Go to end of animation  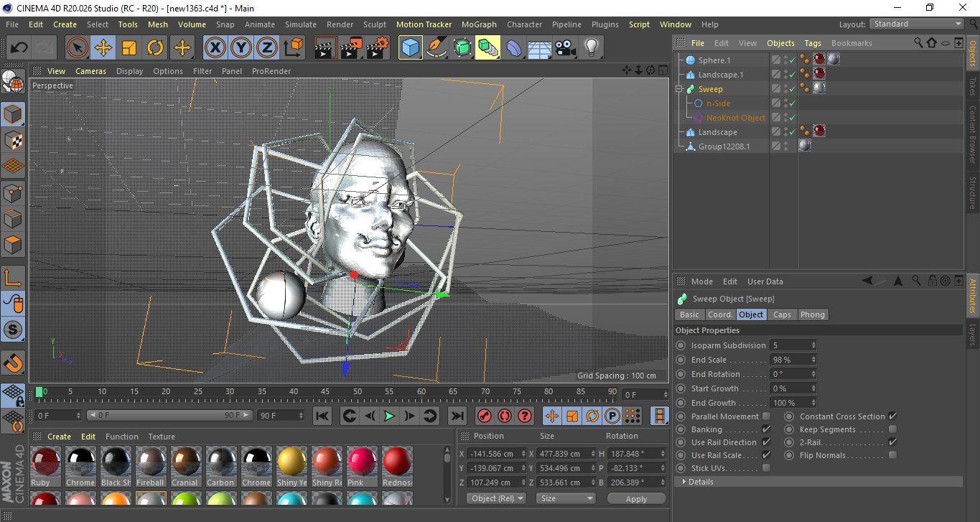(x=457, y=416)
